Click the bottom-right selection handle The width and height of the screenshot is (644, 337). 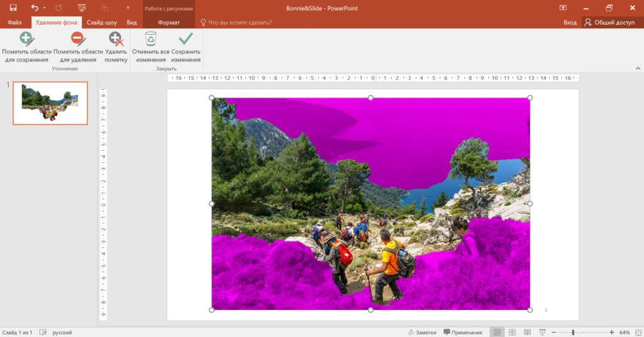[x=530, y=310]
